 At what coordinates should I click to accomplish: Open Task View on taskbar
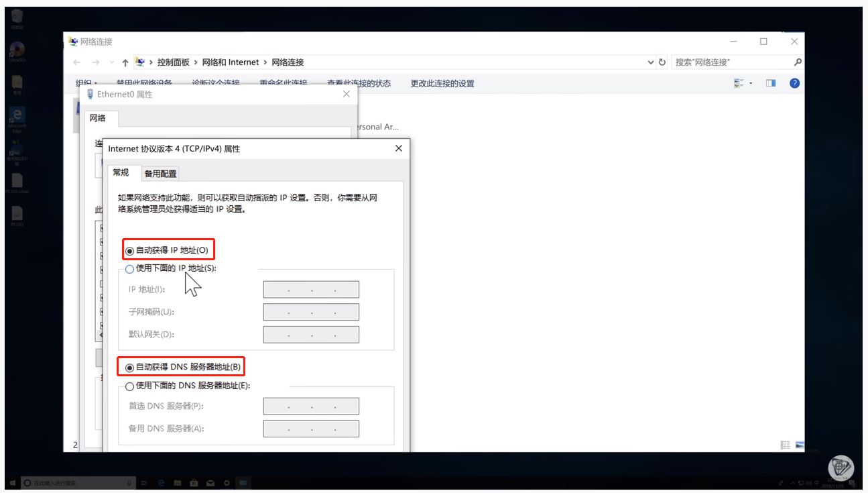click(x=144, y=482)
